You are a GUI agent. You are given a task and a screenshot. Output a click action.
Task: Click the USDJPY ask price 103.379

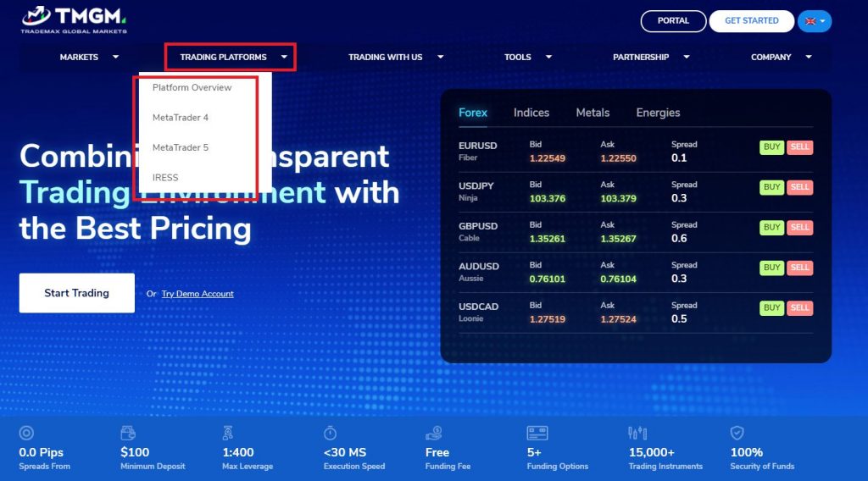point(618,198)
